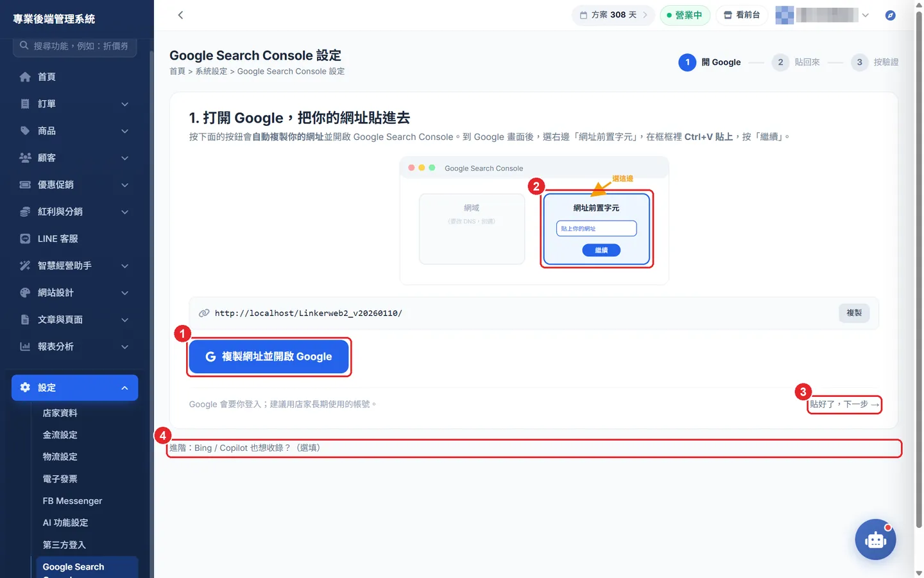Open AI 功能設定 in the settings submenu
The height and width of the screenshot is (578, 924).
click(65, 523)
